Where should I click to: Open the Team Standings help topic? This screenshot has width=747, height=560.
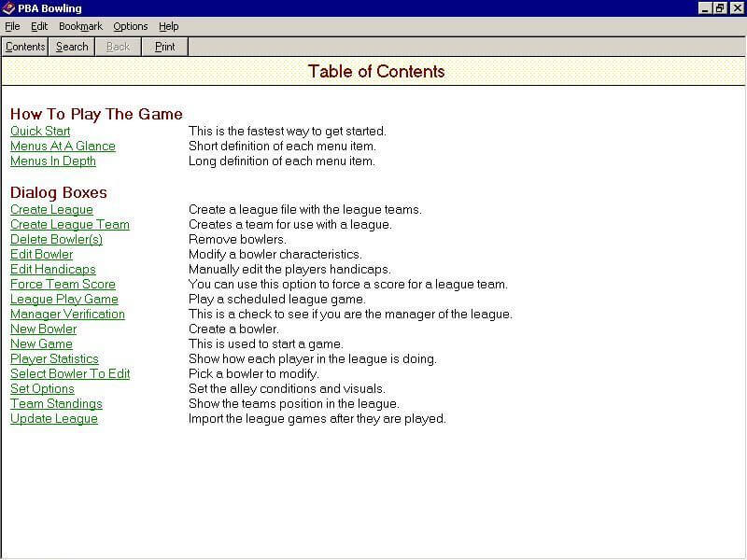(x=56, y=404)
